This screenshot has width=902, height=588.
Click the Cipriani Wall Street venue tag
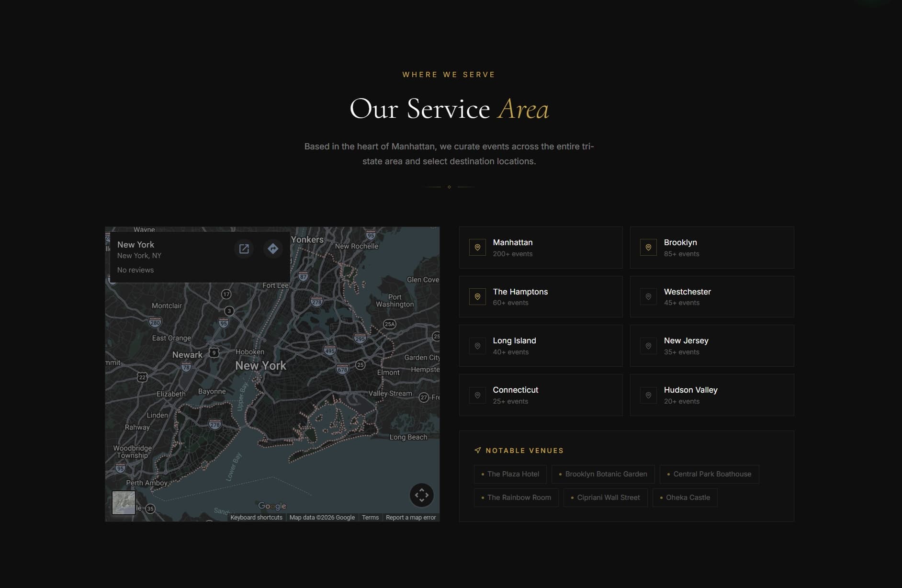[x=605, y=498]
